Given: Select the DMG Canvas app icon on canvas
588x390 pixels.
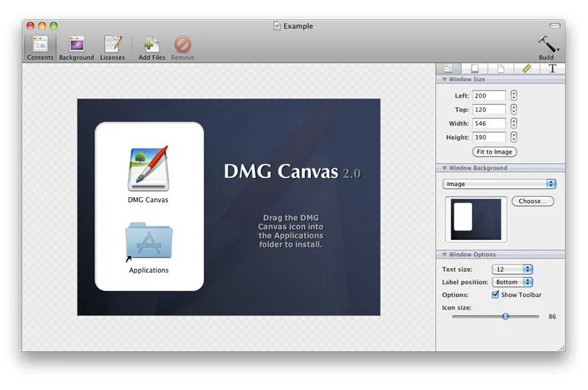Looking at the screenshot, I should 148,168.
